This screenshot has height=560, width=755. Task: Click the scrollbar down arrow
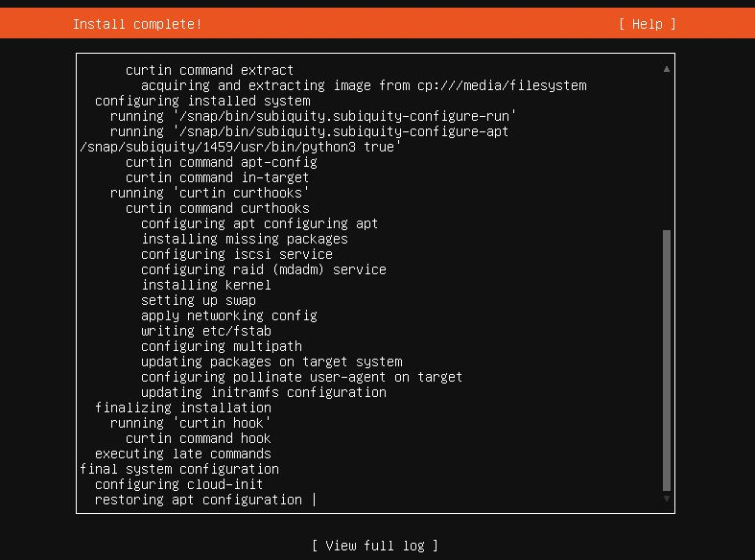(667, 499)
